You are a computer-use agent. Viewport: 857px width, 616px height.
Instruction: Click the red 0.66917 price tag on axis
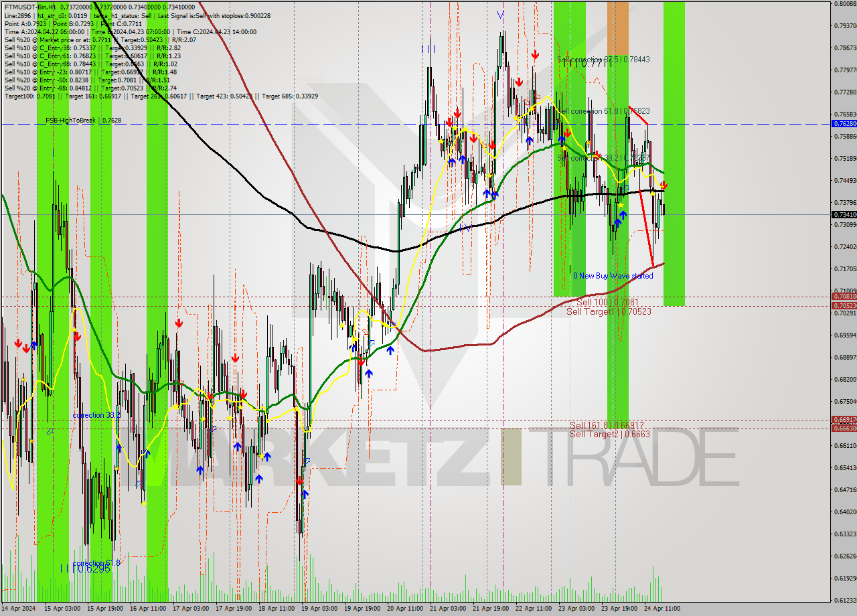tap(844, 420)
